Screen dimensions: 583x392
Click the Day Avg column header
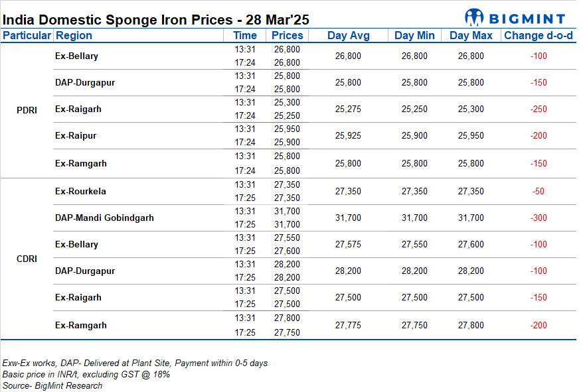348,36
